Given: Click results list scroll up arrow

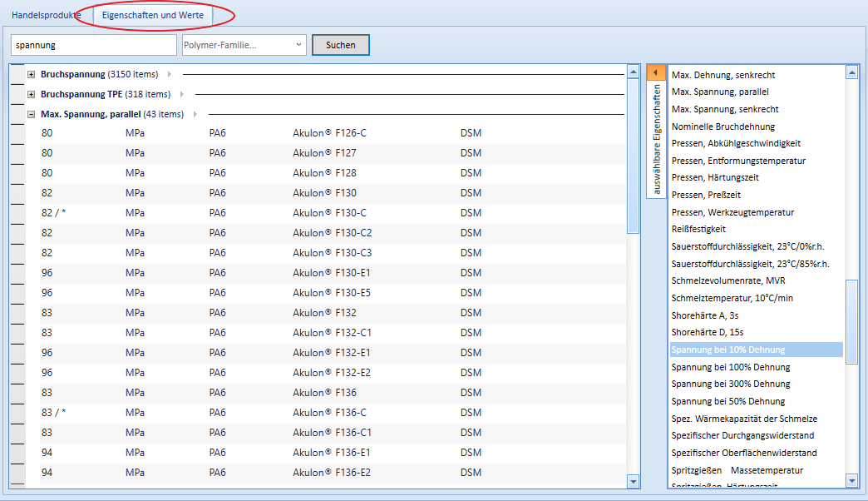Looking at the screenshot, I should [634, 72].
